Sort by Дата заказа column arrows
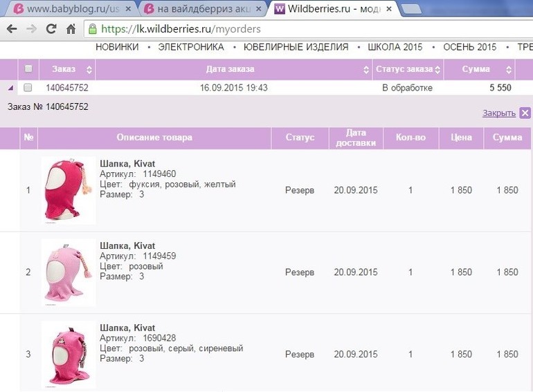This screenshot has height=392, width=533. 366,69
